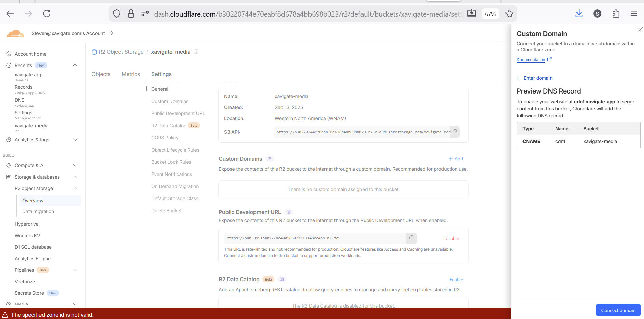
Task: Click the Storage & databases icon
Action: point(9,177)
